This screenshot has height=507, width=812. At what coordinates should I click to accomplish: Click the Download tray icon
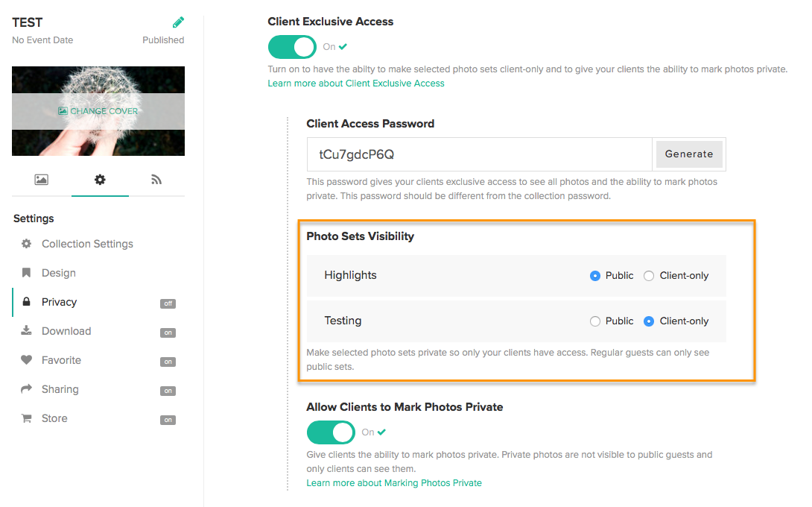tap(26, 331)
